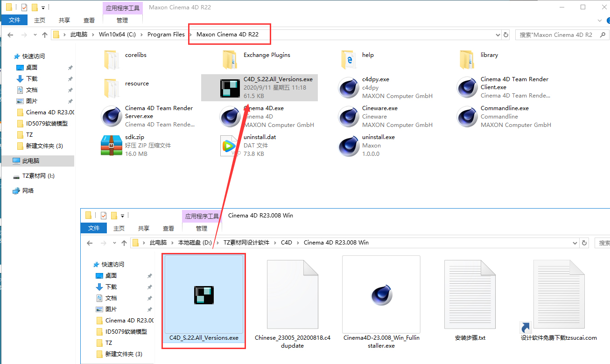Click 本地磁盘 (D:) breadcrumb in bottom window

coord(195,243)
